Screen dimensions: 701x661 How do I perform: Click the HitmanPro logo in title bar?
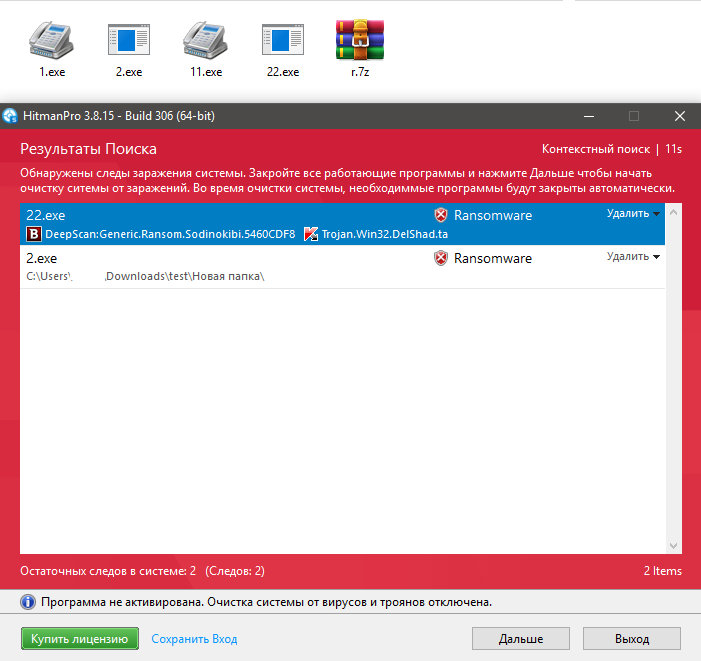point(10,116)
